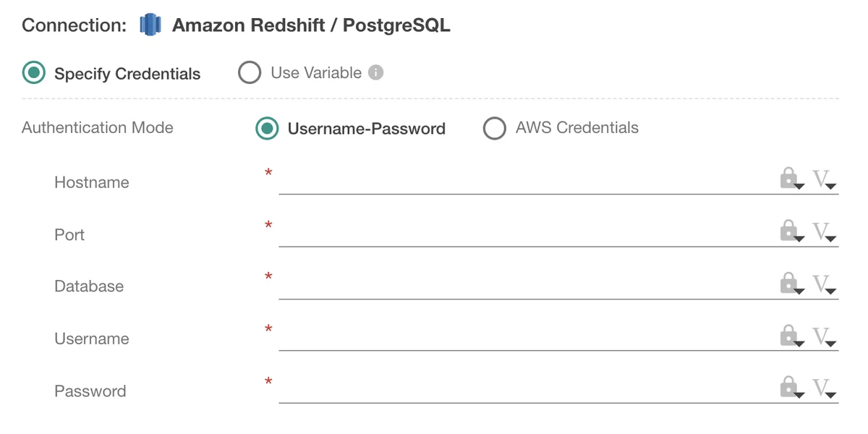Open the variable V dropdown for Port

(x=823, y=231)
